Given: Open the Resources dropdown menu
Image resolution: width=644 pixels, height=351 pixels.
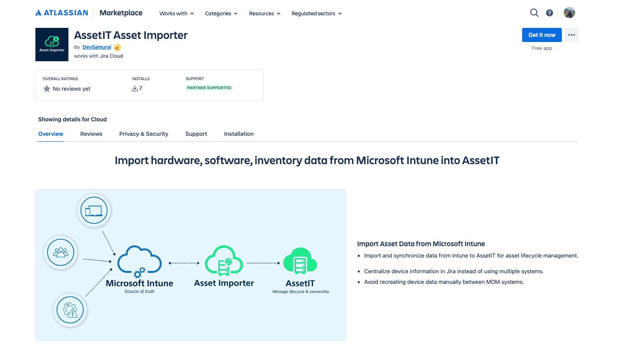Looking at the screenshot, I should click(265, 13).
